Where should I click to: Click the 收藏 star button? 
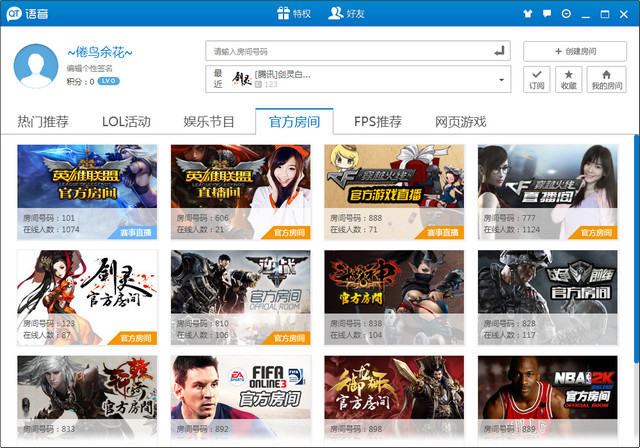(569, 80)
